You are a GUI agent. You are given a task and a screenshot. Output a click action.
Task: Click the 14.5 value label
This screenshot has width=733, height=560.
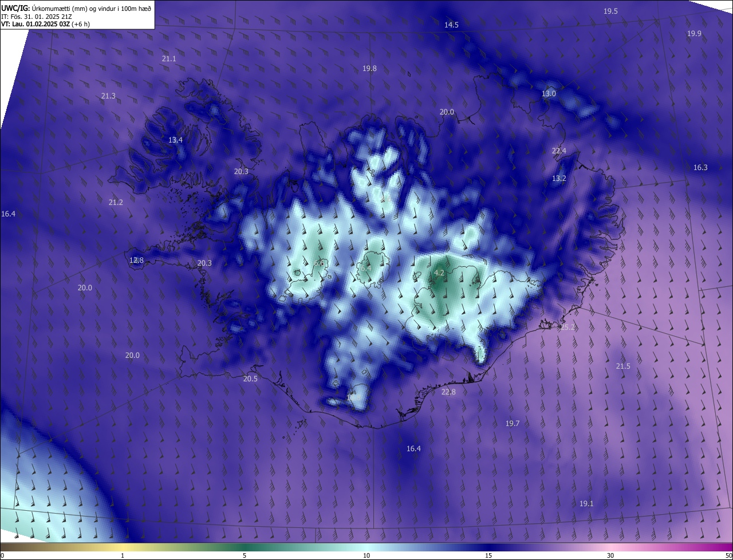[452, 25]
